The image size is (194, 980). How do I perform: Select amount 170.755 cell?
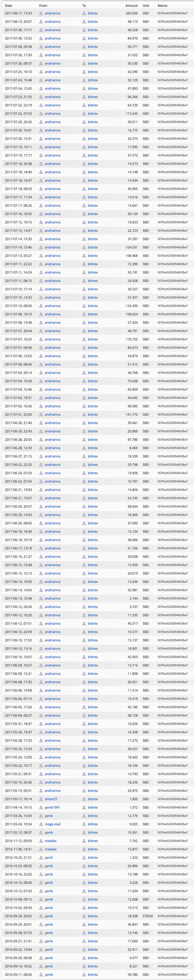point(132,339)
